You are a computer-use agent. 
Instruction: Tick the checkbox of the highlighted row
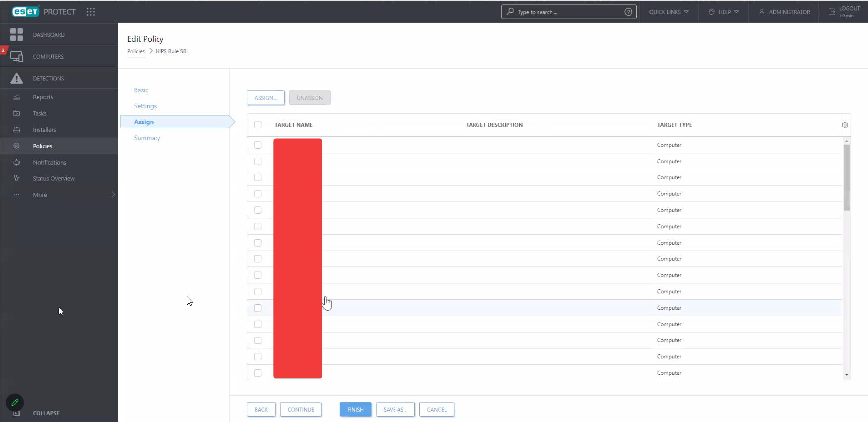point(258,308)
